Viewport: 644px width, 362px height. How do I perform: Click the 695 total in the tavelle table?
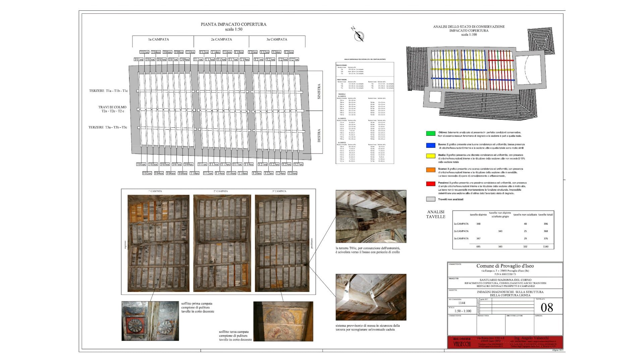pos(478,246)
